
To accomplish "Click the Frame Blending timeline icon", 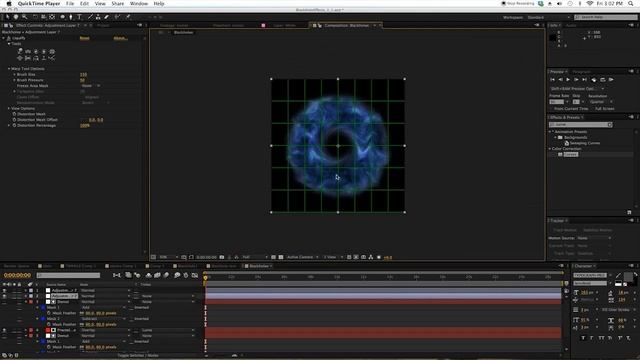I will [157, 275].
